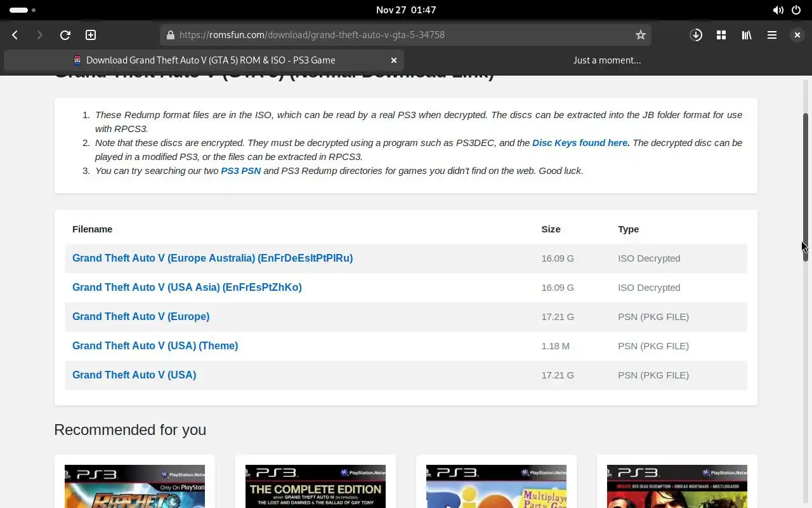
Task: Open the tab overview grid icon
Action: (x=721, y=35)
